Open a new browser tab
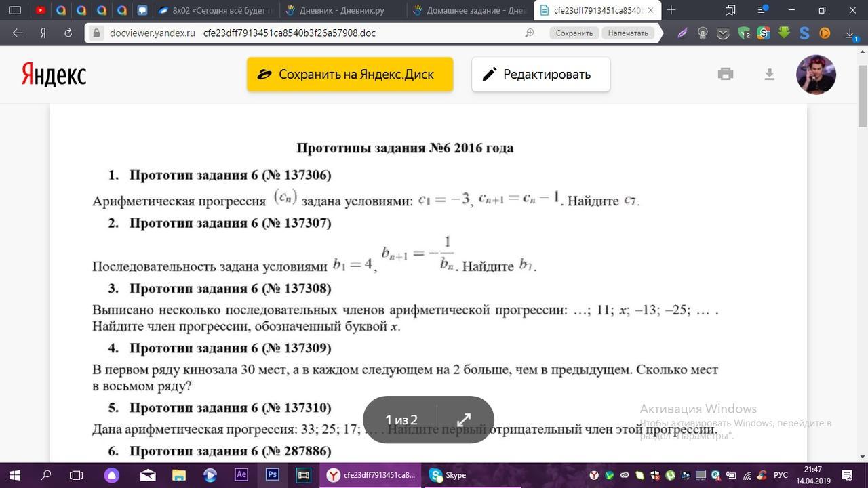868x488 pixels. click(671, 10)
